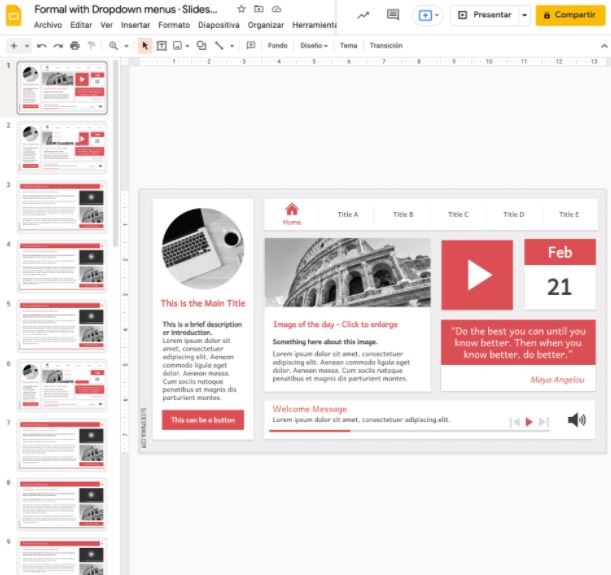611x575 pixels.
Task: Open the activity trend panel icon
Action: 363,15
